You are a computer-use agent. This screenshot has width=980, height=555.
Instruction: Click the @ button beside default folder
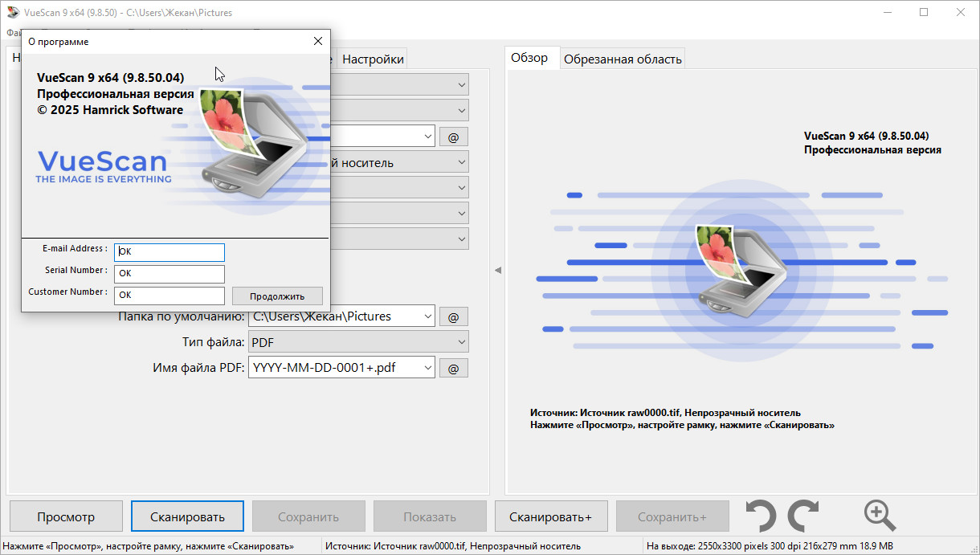tap(453, 316)
